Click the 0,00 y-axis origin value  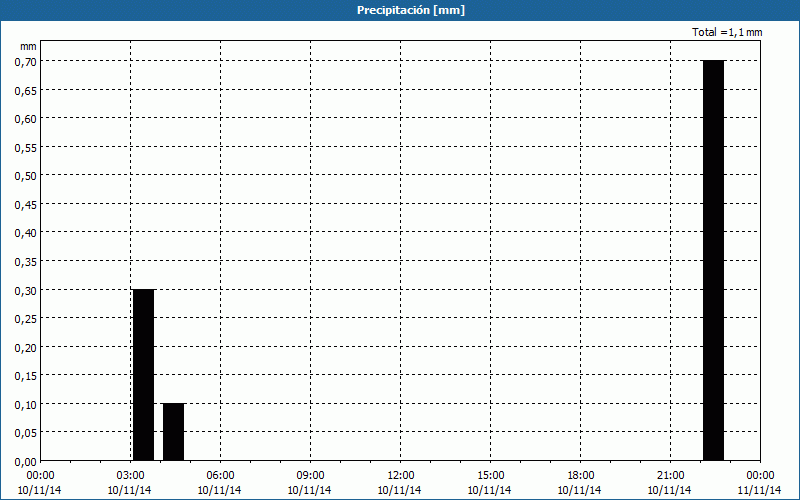coord(25,461)
